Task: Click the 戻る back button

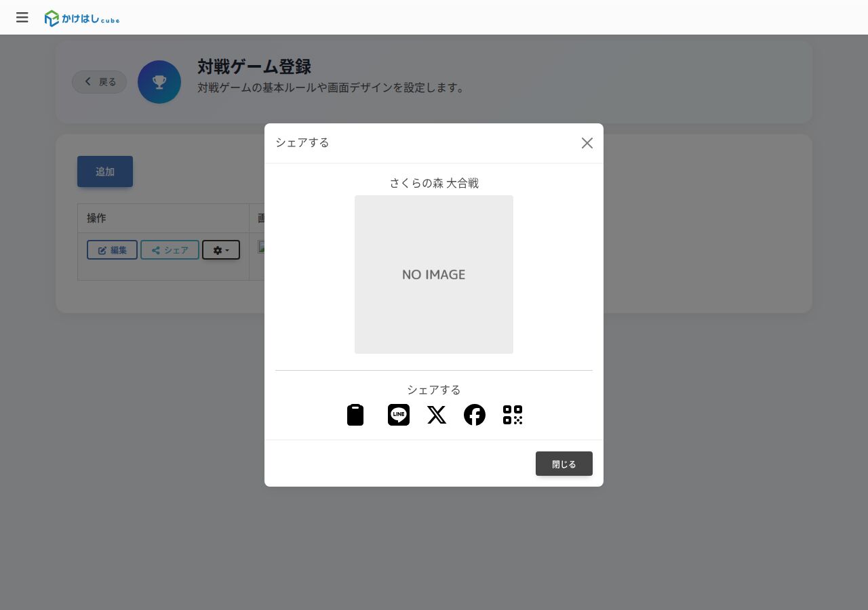Action: click(x=100, y=82)
